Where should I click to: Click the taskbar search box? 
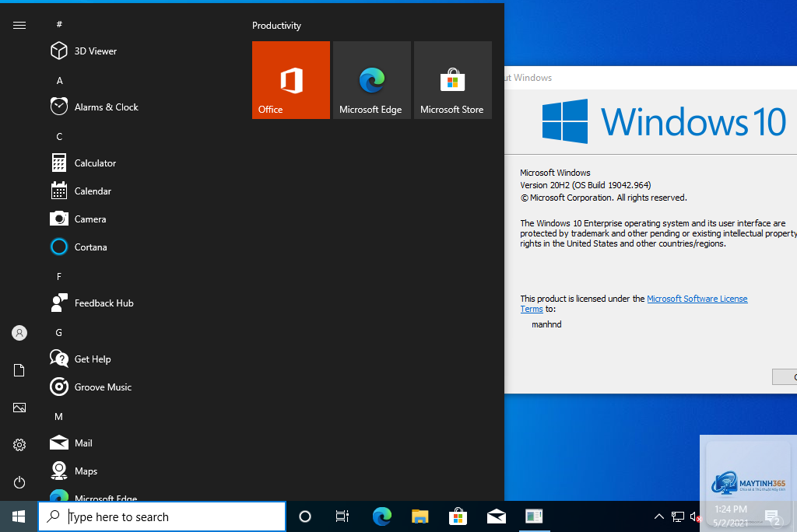(x=162, y=516)
